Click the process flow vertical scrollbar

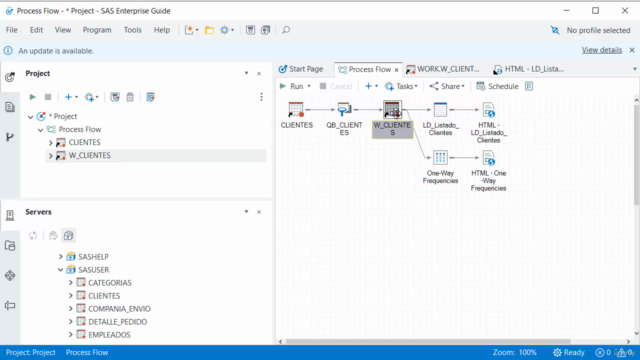click(636, 155)
